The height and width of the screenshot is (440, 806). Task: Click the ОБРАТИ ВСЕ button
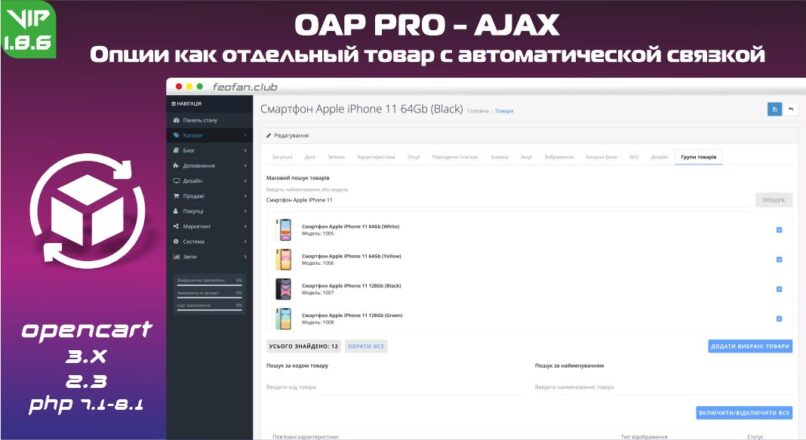pos(366,346)
